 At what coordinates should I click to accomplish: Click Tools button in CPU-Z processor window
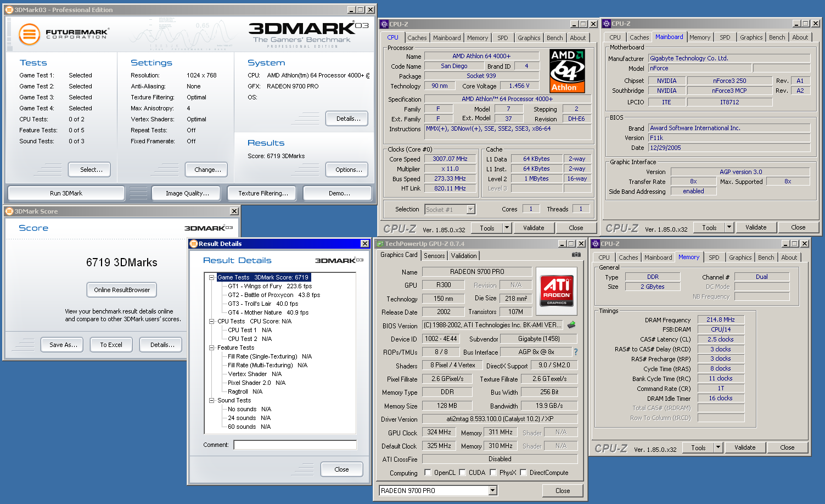click(x=487, y=228)
